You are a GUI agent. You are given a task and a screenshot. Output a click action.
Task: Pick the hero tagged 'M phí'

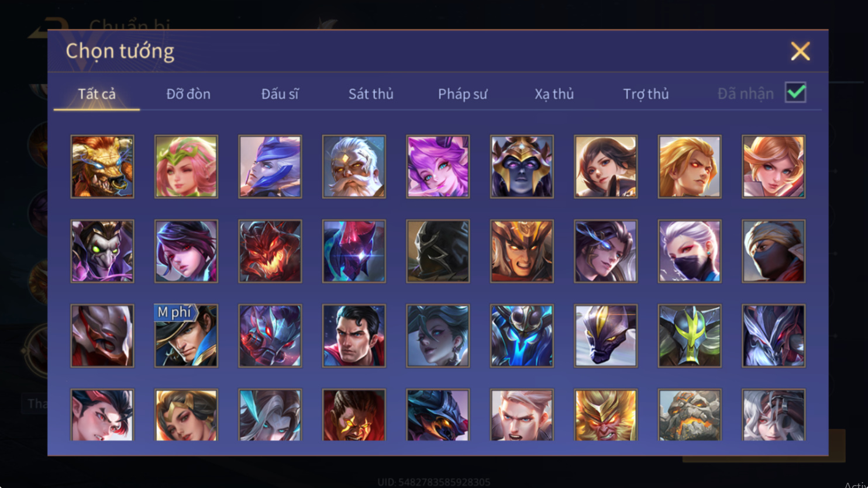186,336
